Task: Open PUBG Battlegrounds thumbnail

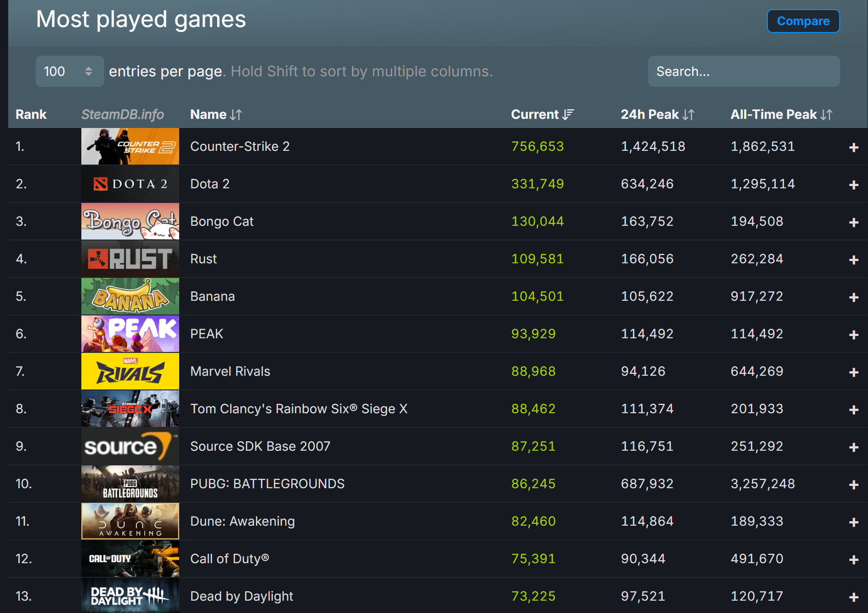Action: point(130,484)
